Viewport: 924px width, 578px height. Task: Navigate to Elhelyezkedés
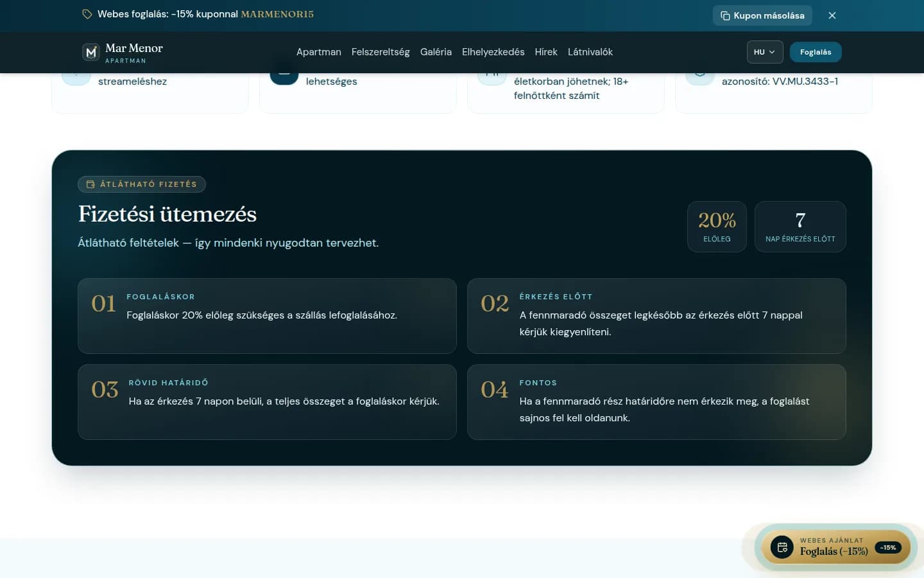click(493, 52)
